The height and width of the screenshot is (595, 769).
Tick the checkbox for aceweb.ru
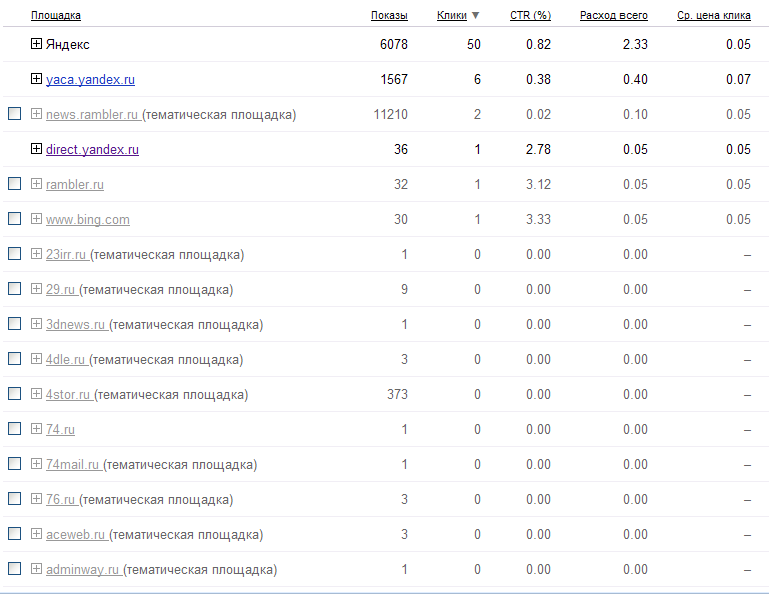point(15,534)
